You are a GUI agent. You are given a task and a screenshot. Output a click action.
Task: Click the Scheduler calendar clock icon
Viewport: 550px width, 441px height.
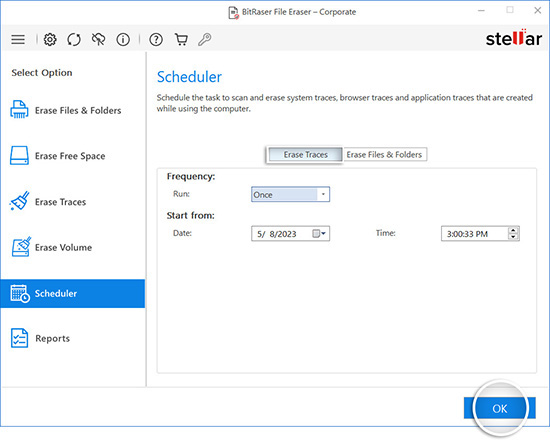(x=20, y=293)
